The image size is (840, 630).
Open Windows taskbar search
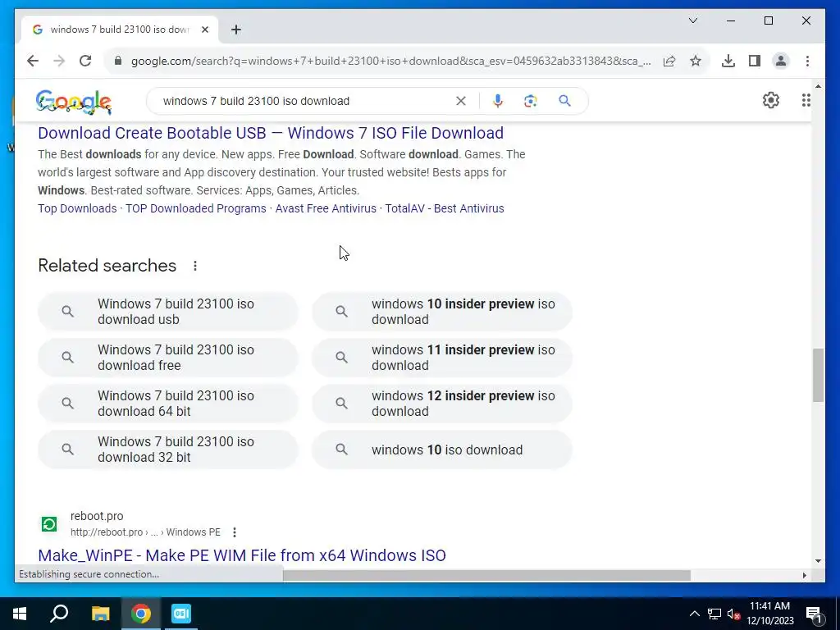click(59, 614)
